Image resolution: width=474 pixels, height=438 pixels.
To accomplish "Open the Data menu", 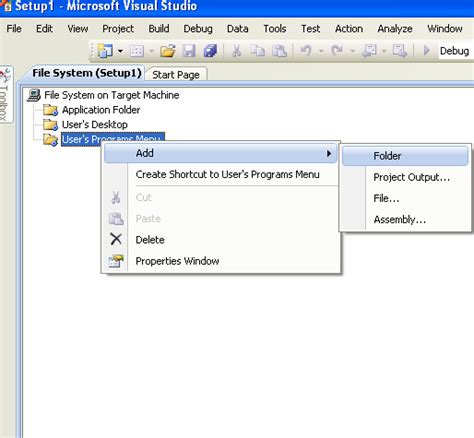I will coord(237,29).
